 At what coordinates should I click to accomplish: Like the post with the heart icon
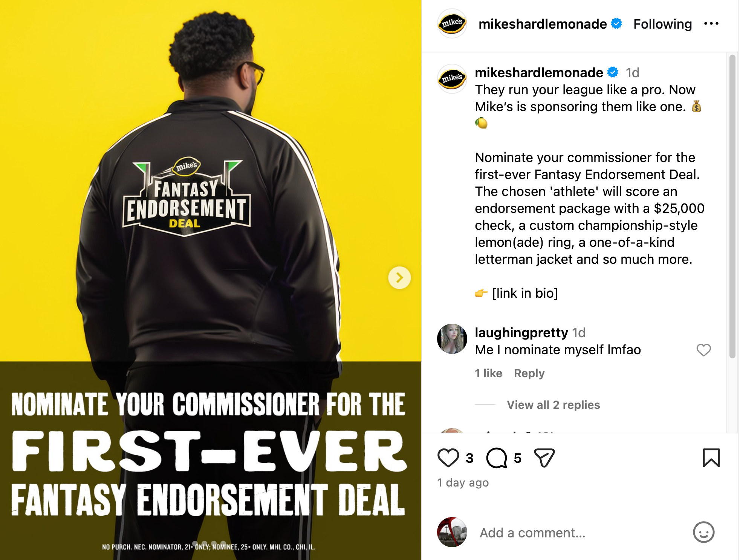pyautogui.click(x=448, y=458)
